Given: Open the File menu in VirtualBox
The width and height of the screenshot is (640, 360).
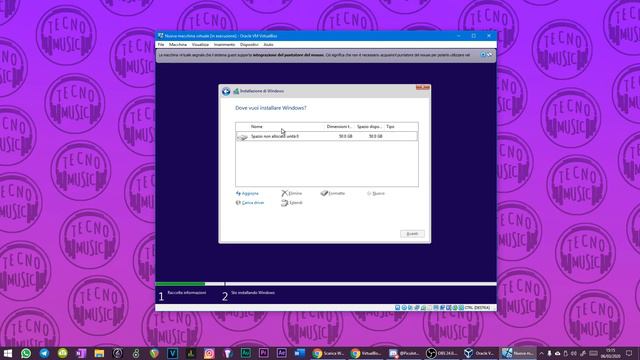Looking at the screenshot, I should (161, 44).
